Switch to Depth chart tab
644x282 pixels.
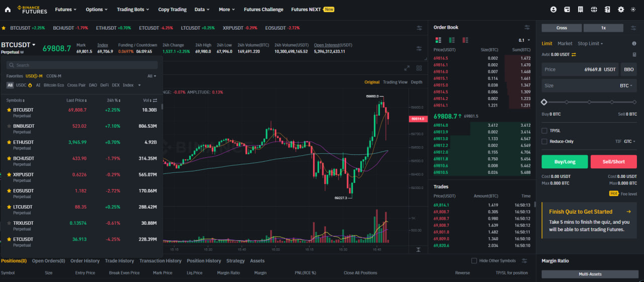pos(417,82)
